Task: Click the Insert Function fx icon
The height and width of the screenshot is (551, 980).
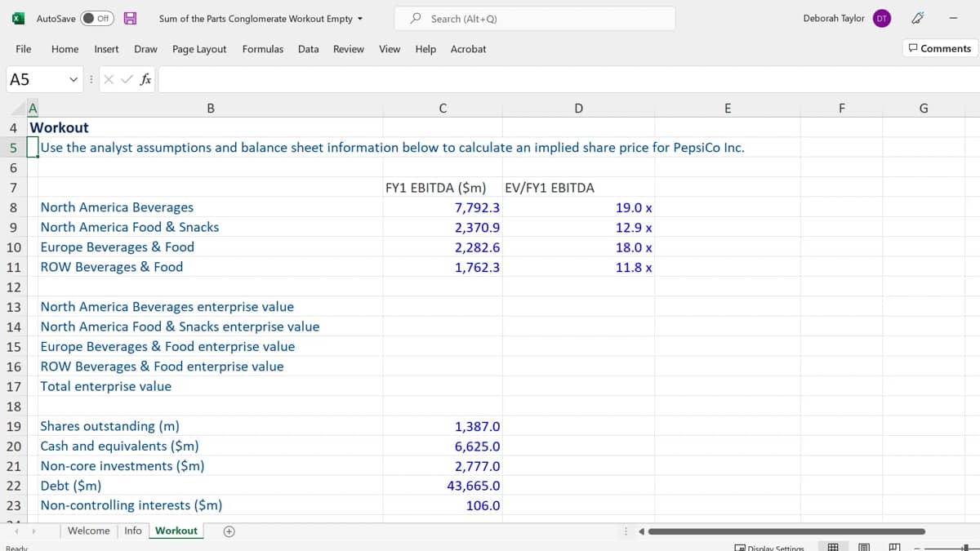Action: (x=145, y=79)
